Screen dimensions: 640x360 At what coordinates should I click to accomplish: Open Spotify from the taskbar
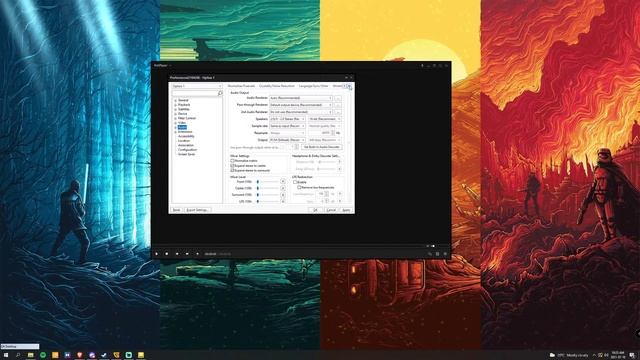[x=43, y=355]
